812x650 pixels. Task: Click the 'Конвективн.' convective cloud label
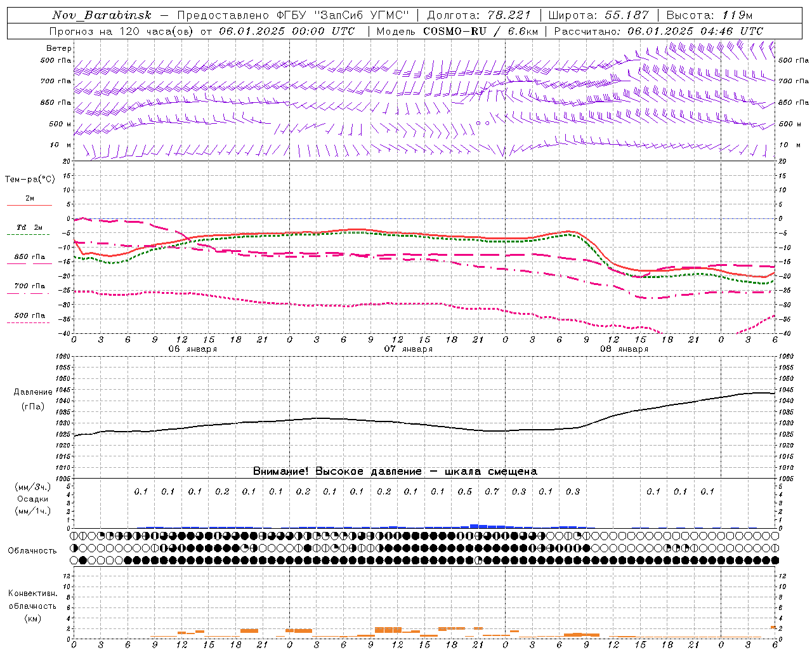33,594
